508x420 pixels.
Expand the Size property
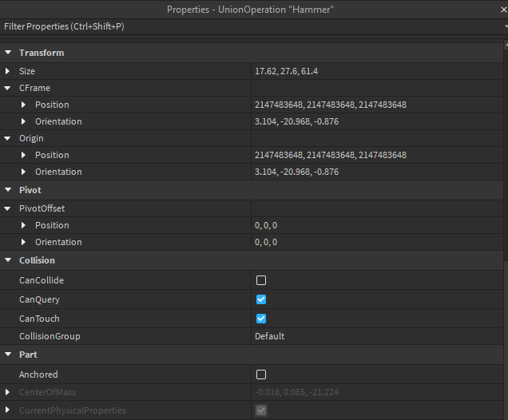(x=8, y=71)
